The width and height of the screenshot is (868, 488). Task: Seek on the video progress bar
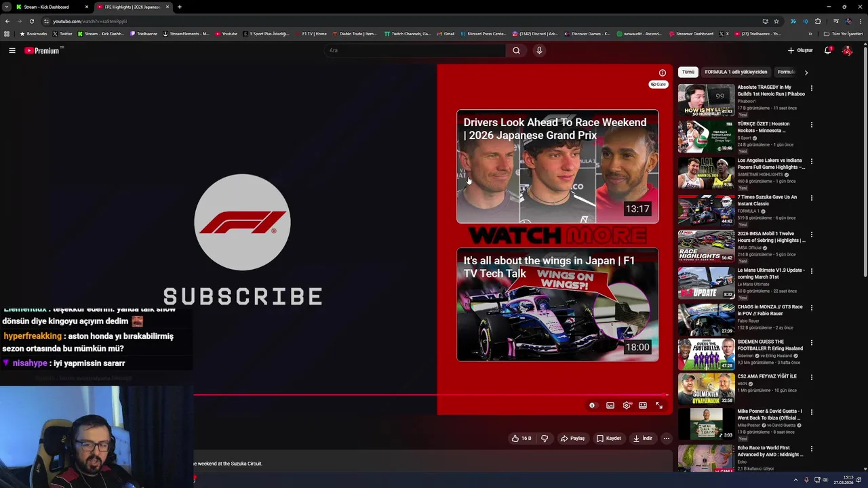431,394
